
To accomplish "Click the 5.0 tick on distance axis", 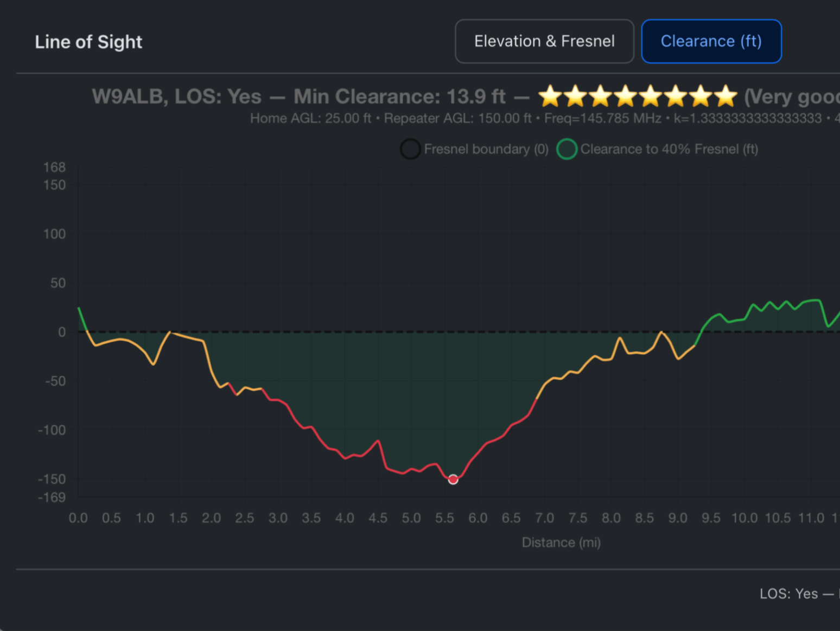I will [x=411, y=518].
